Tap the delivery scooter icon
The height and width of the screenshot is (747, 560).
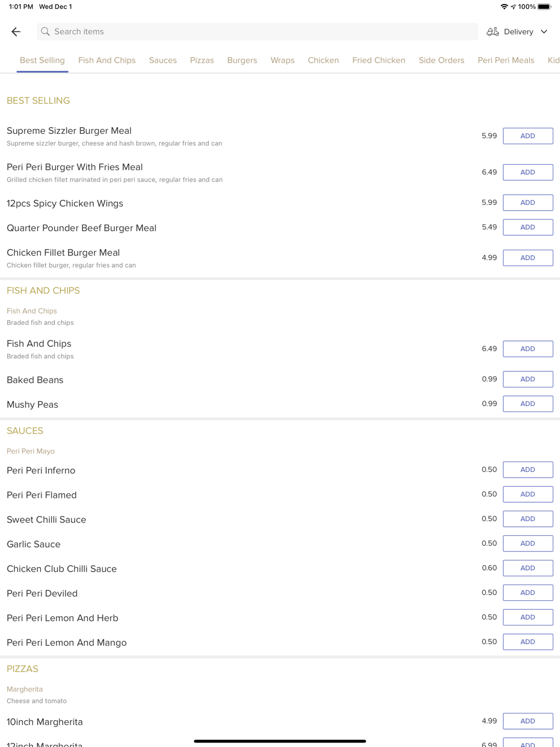point(492,32)
